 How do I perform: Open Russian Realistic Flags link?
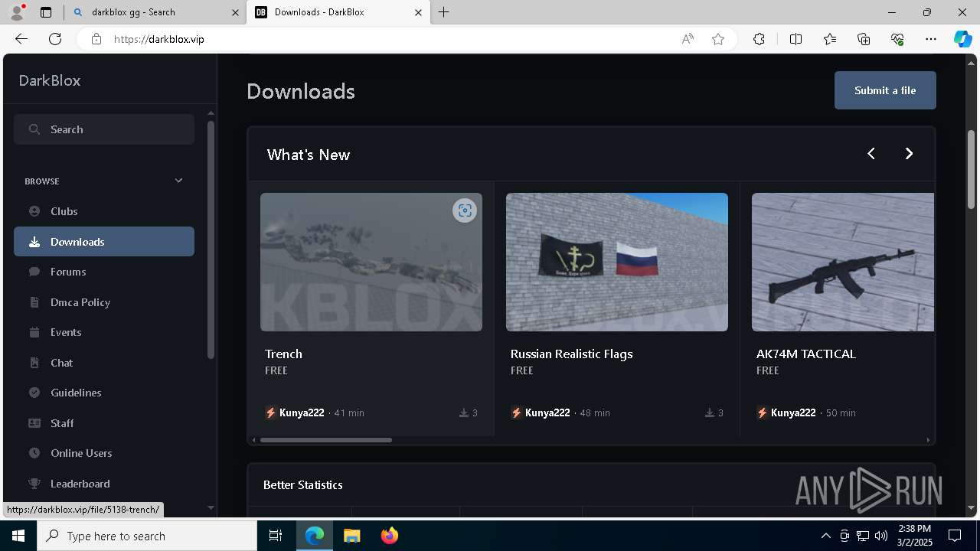571,354
